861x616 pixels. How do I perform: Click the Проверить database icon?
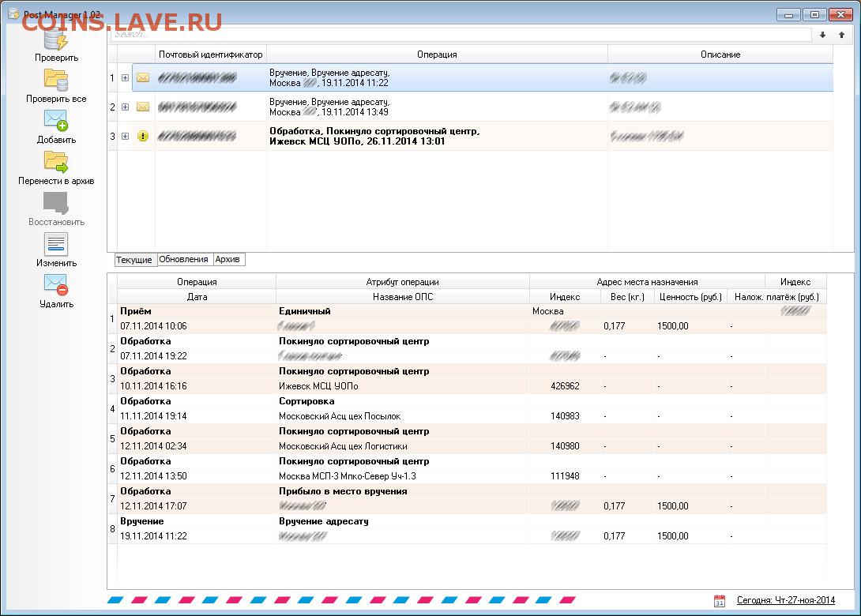pyautogui.click(x=55, y=39)
